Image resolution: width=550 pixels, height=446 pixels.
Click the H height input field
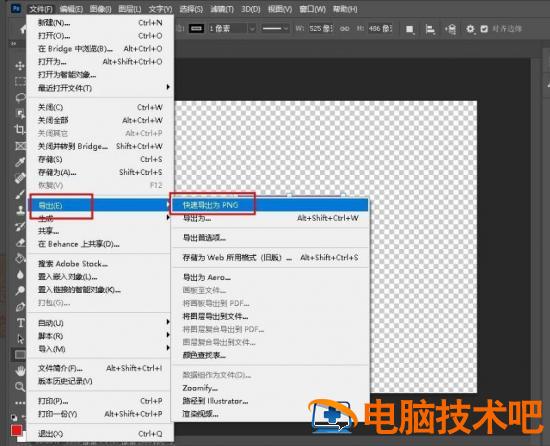(x=380, y=29)
